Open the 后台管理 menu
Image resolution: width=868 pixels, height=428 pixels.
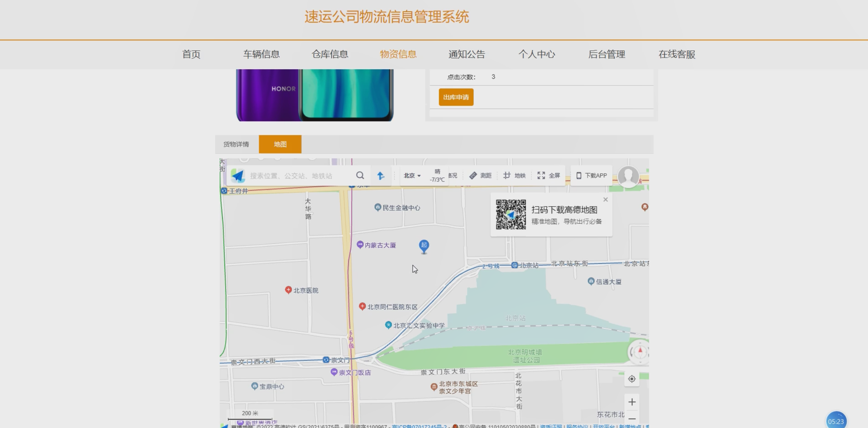tap(607, 54)
